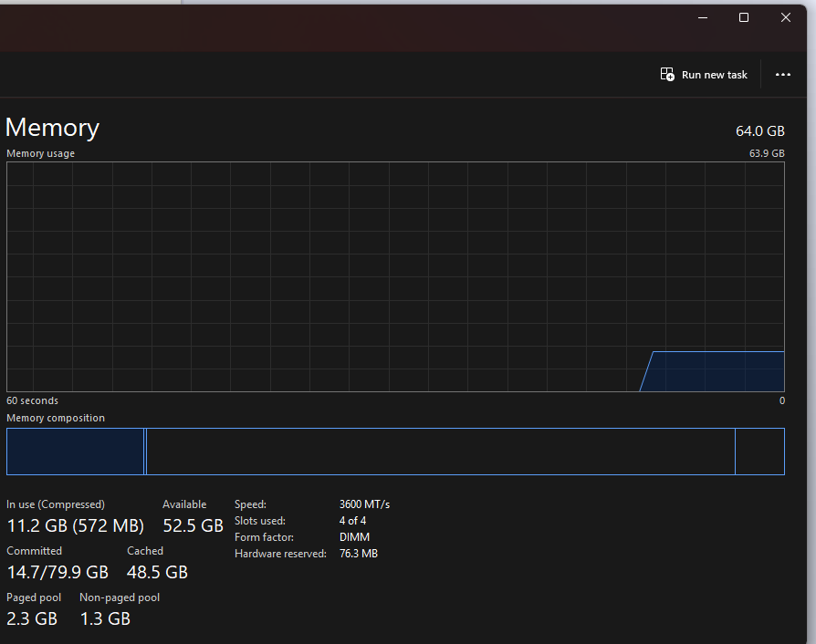Click the 4 of 4 slots value
Image resolution: width=816 pixels, height=644 pixels.
point(353,521)
